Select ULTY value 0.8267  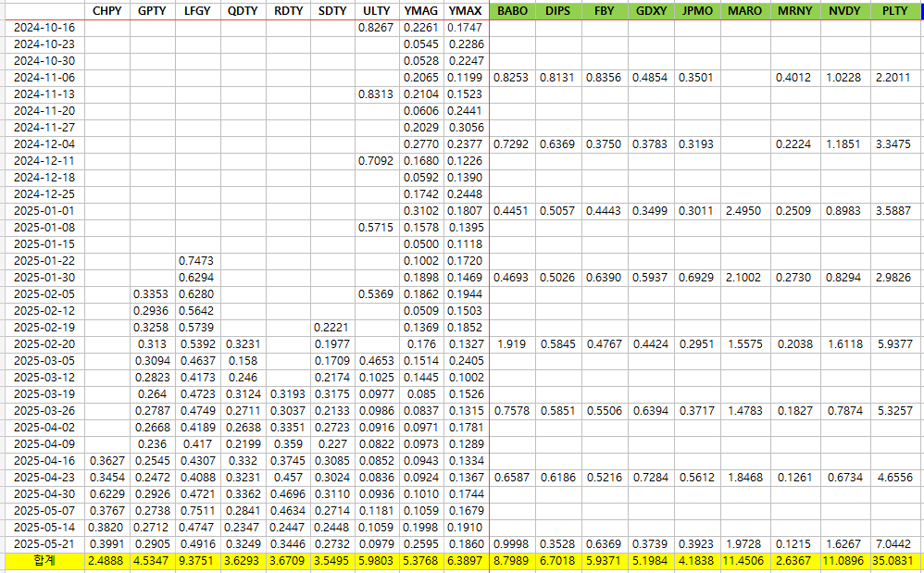point(375,28)
